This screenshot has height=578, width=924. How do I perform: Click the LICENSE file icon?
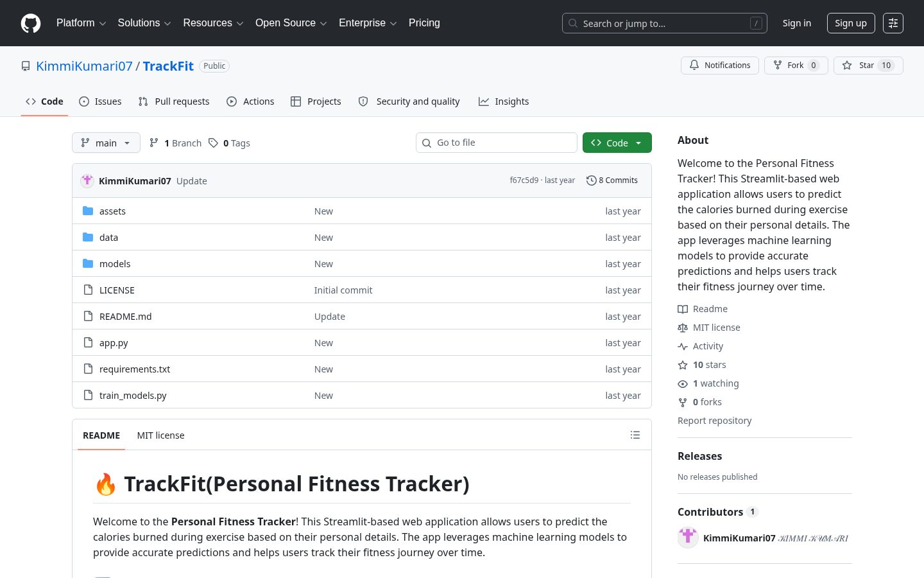(88, 290)
